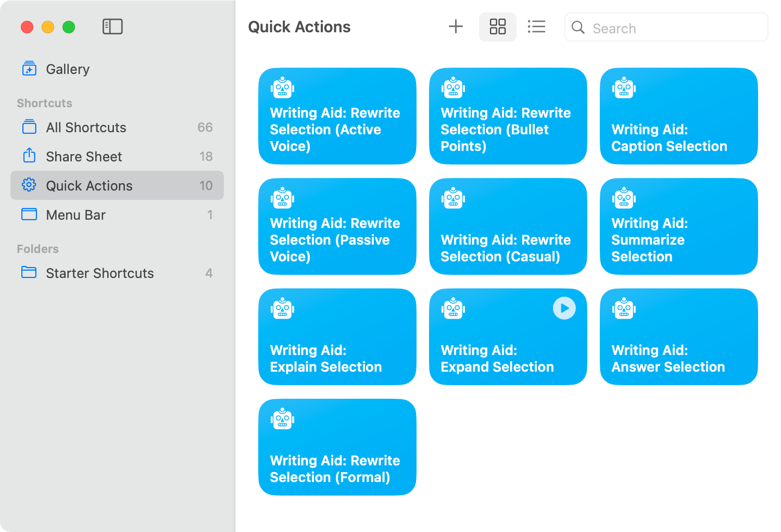Click the red close window button
Image resolution: width=781 pixels, height=532 pixels.
pos(27,27)
